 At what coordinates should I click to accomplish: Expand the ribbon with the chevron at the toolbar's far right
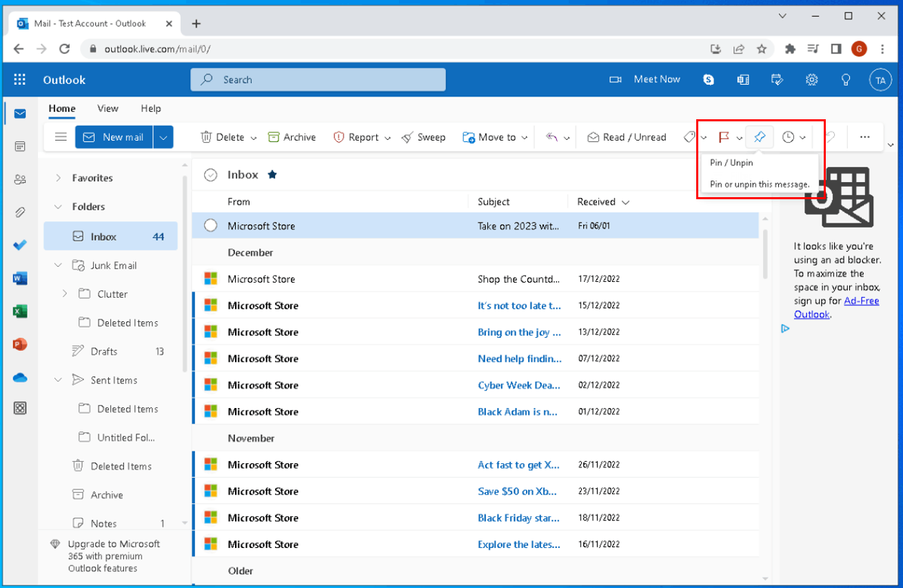[x=891, y=145]
